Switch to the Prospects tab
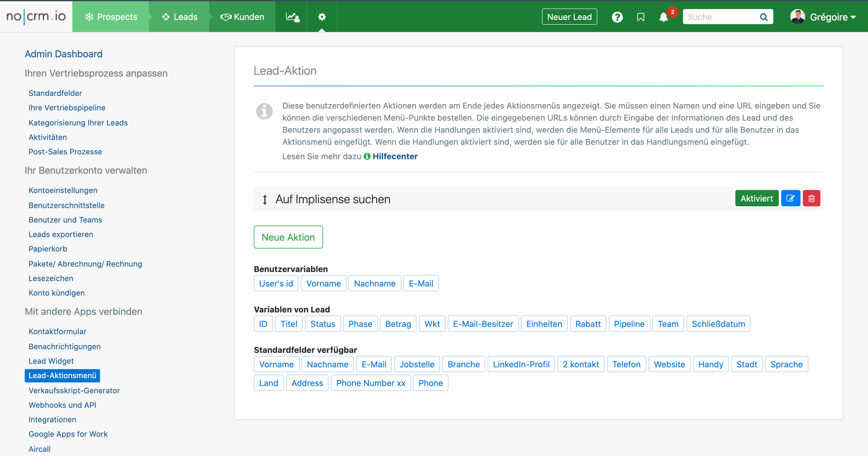The width and height of the screenshot is (868, 456). click(111, 17)
